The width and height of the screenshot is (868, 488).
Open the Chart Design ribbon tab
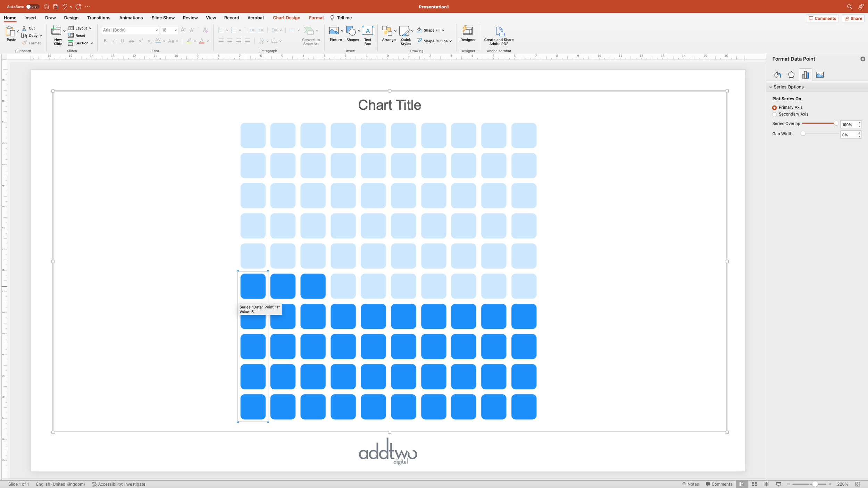tap(286, 18)
